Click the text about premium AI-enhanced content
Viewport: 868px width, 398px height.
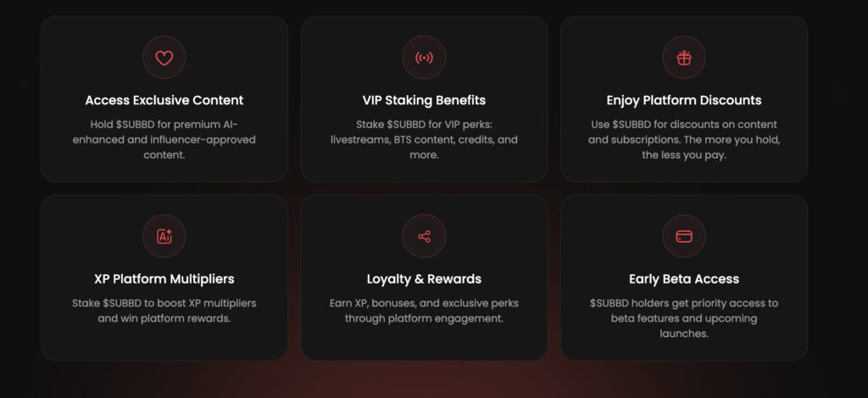164,140
